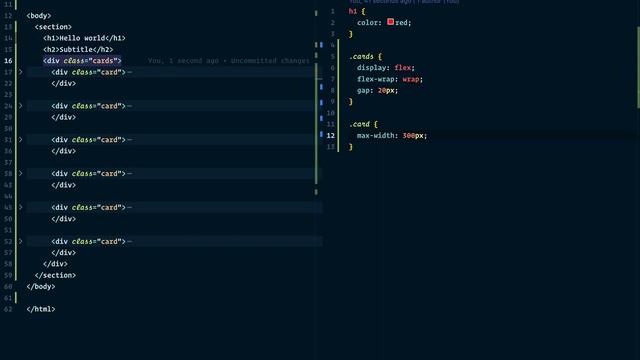Click the fold chevron beside line 52
Screen dimensions: 640x360
(x=20, y=241)
